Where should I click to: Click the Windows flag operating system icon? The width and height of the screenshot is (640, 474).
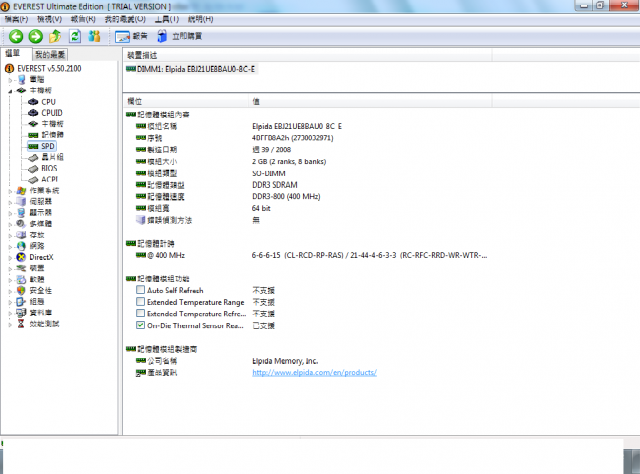[x=21, y=190]
